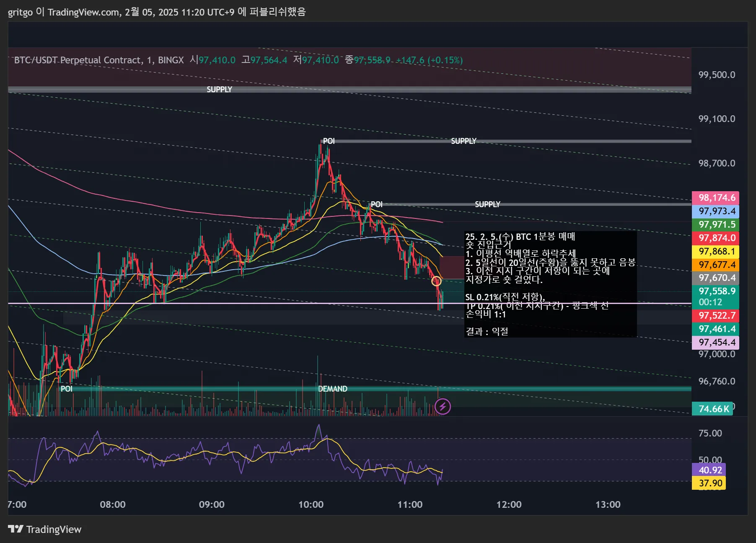Click the purple RSI value label 40.92
Screen dimensions: 756x543
click(709, 470)
